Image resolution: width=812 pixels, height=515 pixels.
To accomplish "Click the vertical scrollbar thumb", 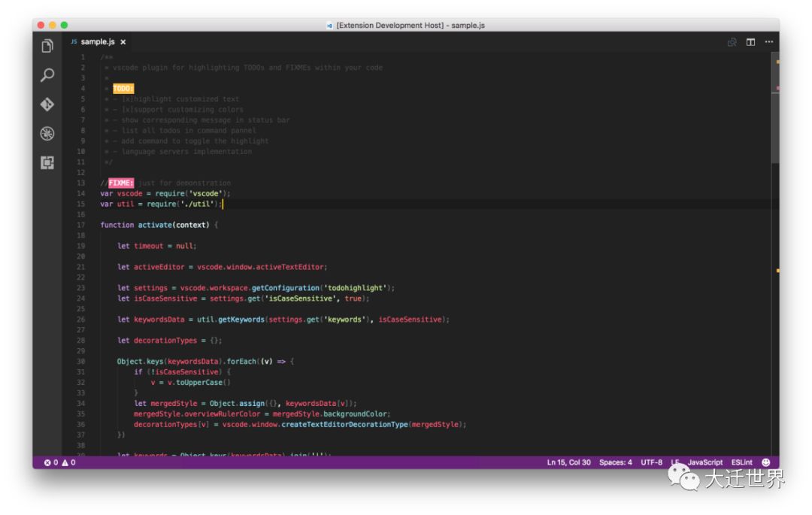I will click(775, 109).
